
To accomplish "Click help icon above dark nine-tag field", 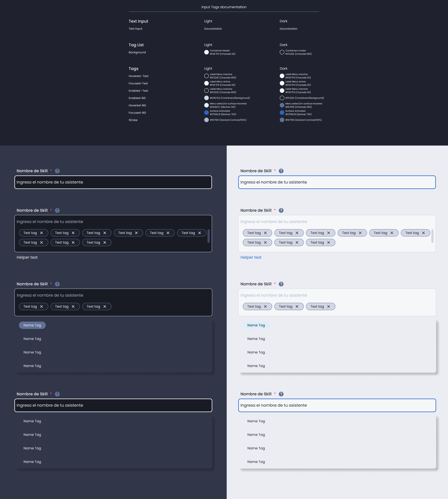I will point(57,211).
